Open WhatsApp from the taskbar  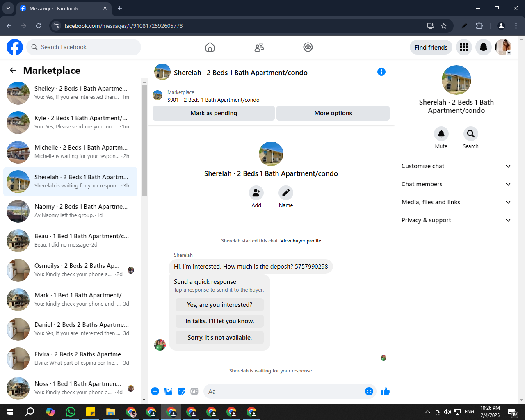[x=71, y=412]
